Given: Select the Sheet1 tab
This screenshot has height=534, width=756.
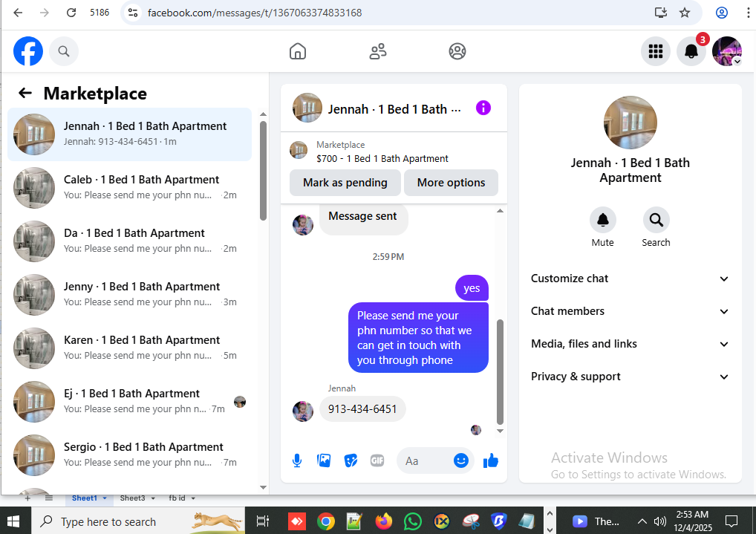Looking at the screenshot, I should tap(85, 498).
